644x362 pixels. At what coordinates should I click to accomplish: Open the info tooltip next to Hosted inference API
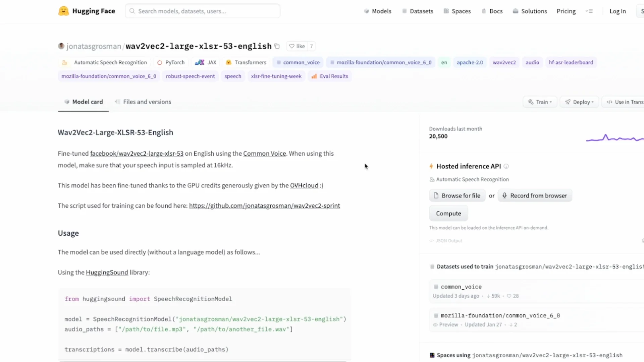click(x=506, y=166)
